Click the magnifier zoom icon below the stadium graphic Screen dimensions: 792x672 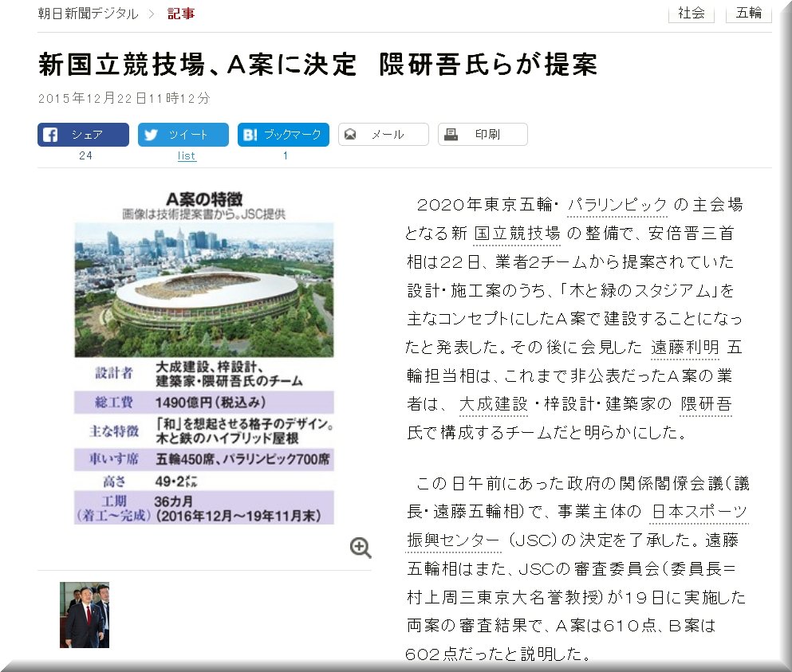[x=361, y=548]
